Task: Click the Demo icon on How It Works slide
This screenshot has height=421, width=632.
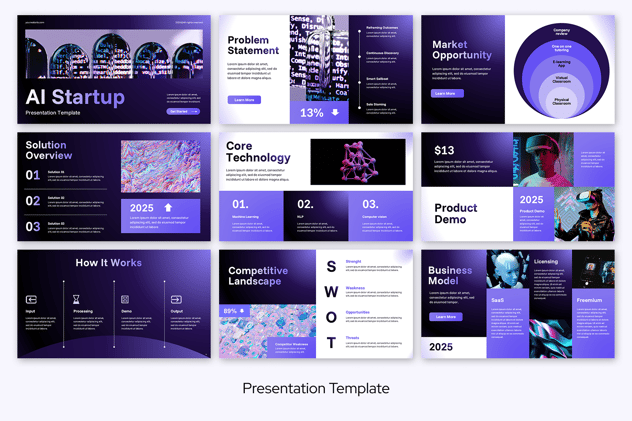Action: pyautogui.click(x=125, y=299)
